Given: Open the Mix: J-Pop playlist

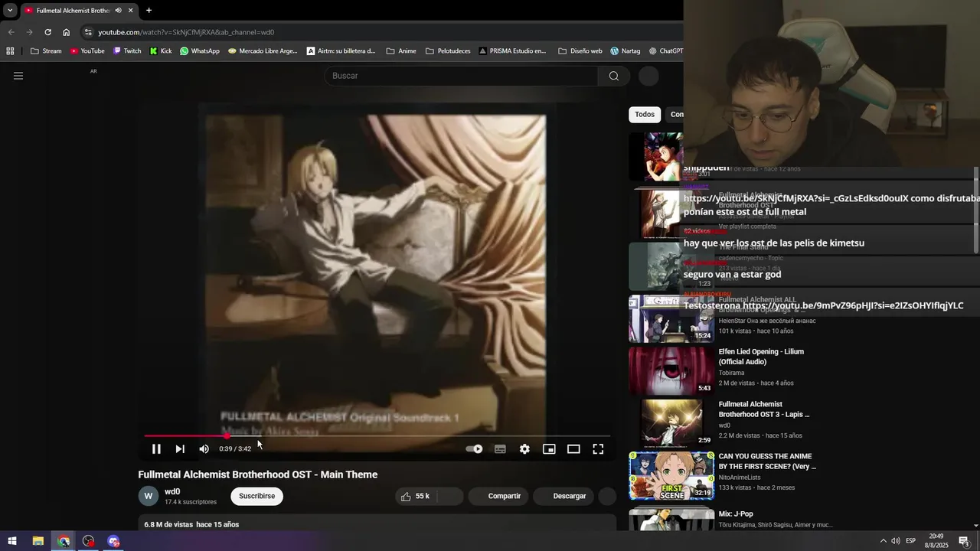Looking at the screenshot, I should point(736,514).
